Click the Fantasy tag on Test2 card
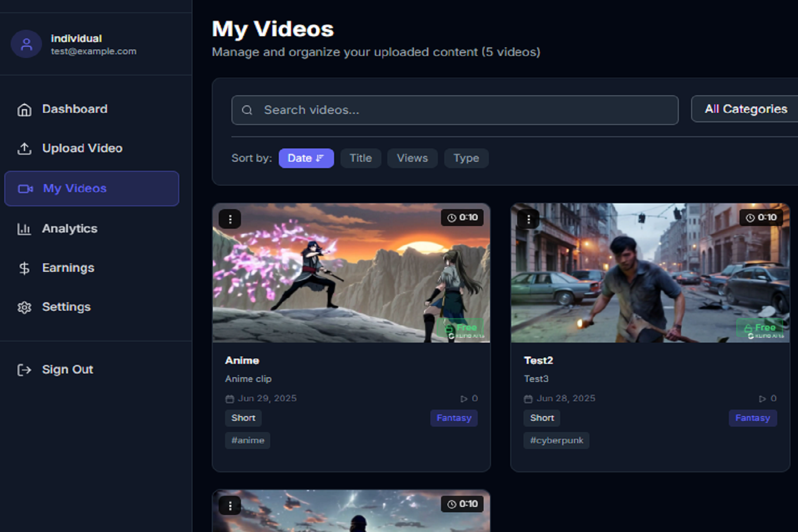798x532 pixels. [753, 418]
